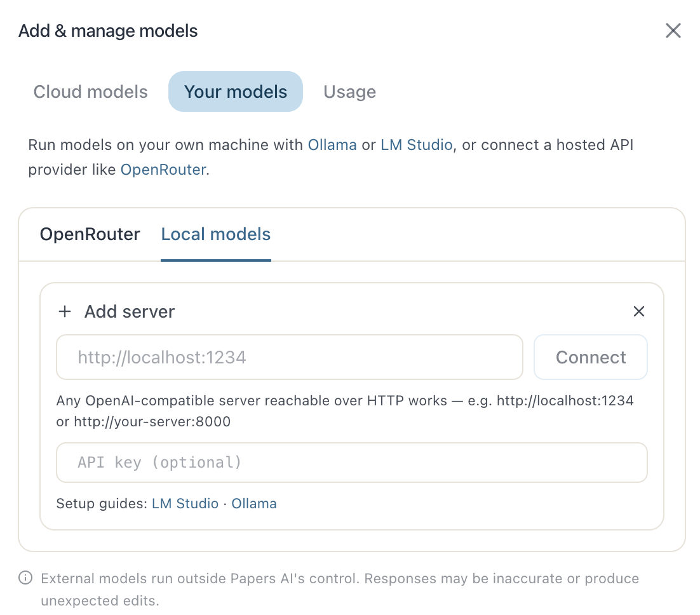
Task: Open the LM Studio setup guide
Action: 185,504
